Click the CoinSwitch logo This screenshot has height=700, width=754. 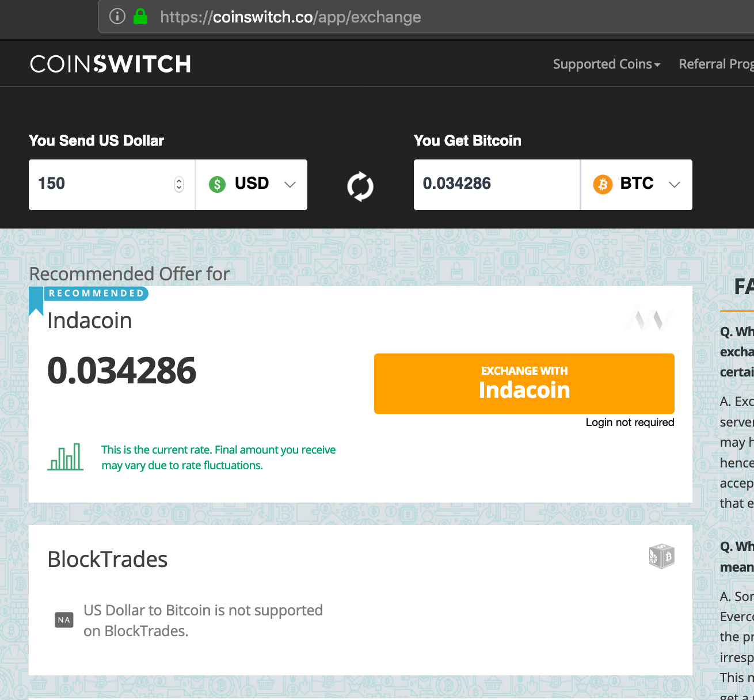click(x=111, y=64)
